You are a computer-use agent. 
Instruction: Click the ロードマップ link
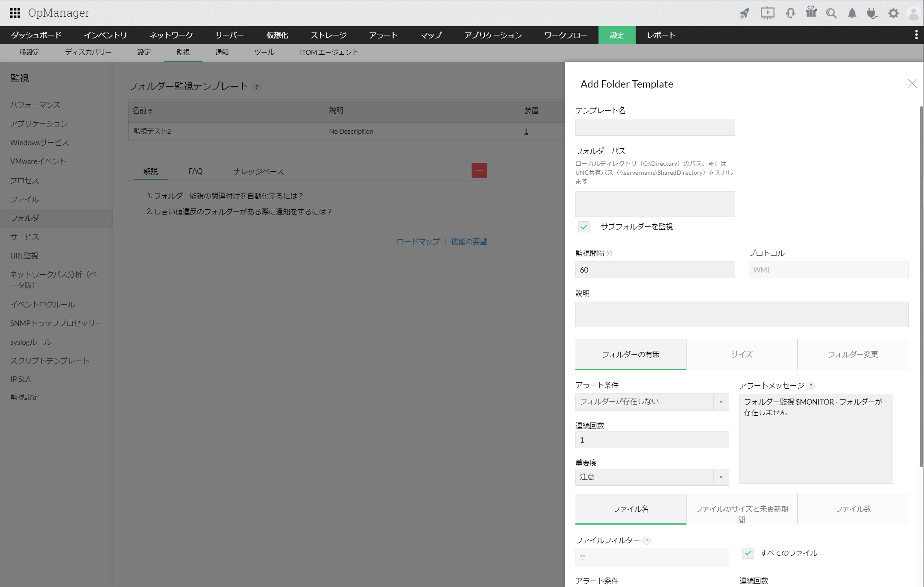tap(418, 241)
